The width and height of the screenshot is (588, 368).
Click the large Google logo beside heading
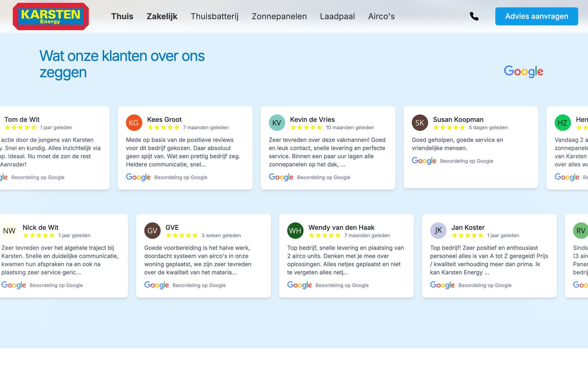pyautogui.click(x=523, y=71)
